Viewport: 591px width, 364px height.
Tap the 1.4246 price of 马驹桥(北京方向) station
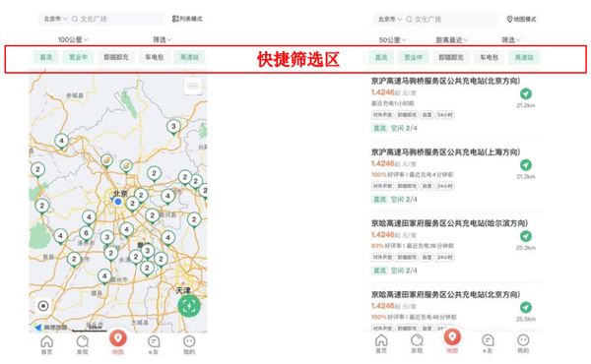point(382,92)
